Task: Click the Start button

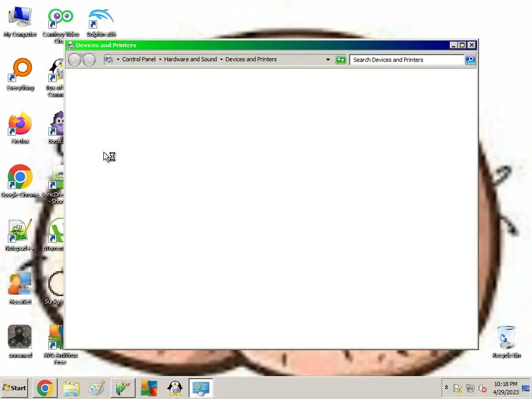Action: [14, 388]
